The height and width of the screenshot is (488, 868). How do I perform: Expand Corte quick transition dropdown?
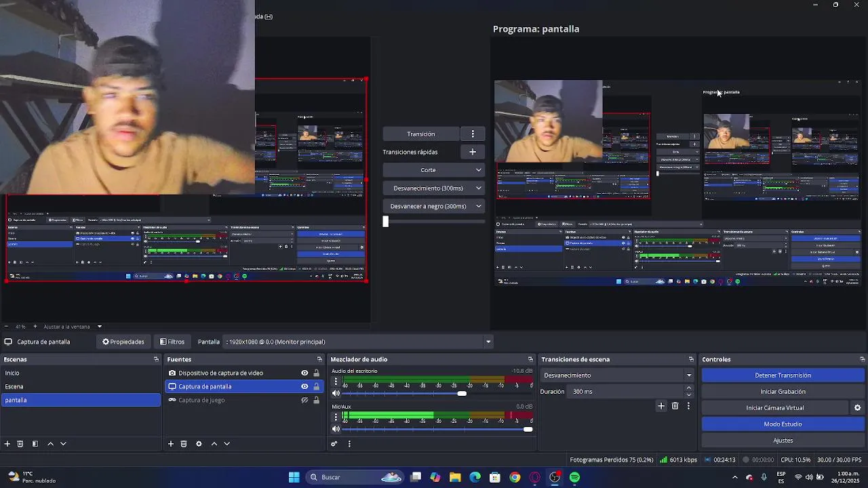[x=433, y=170]
